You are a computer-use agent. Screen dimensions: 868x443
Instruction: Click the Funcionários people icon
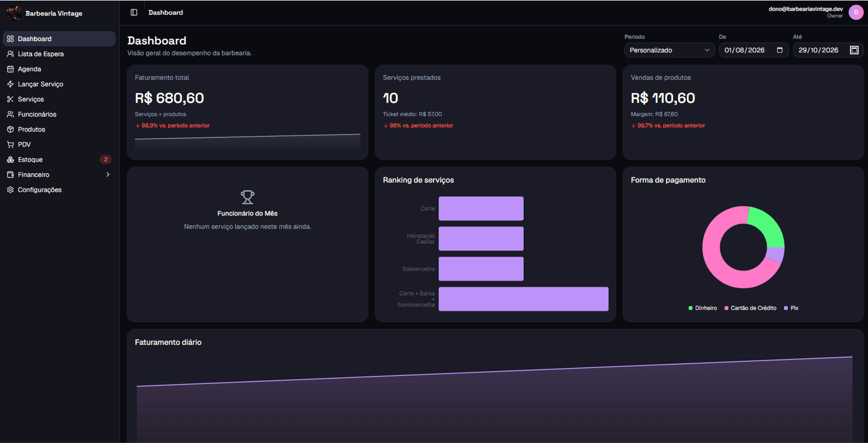(x=10, y=114)
